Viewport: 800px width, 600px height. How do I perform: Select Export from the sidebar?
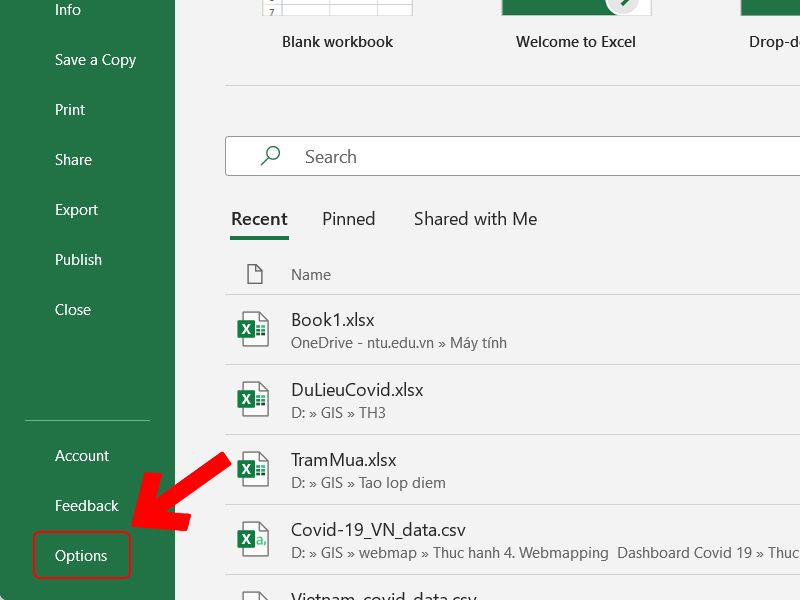click(76, 210)
